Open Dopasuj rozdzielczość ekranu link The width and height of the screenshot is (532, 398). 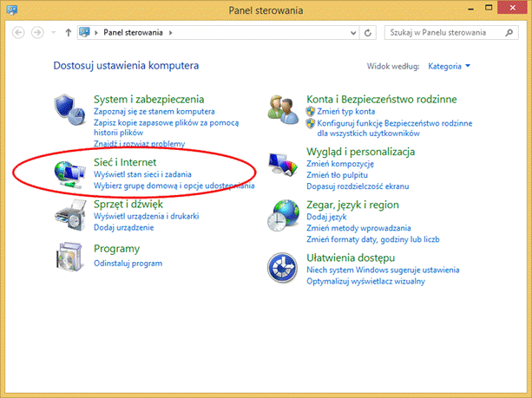point(358,186)
